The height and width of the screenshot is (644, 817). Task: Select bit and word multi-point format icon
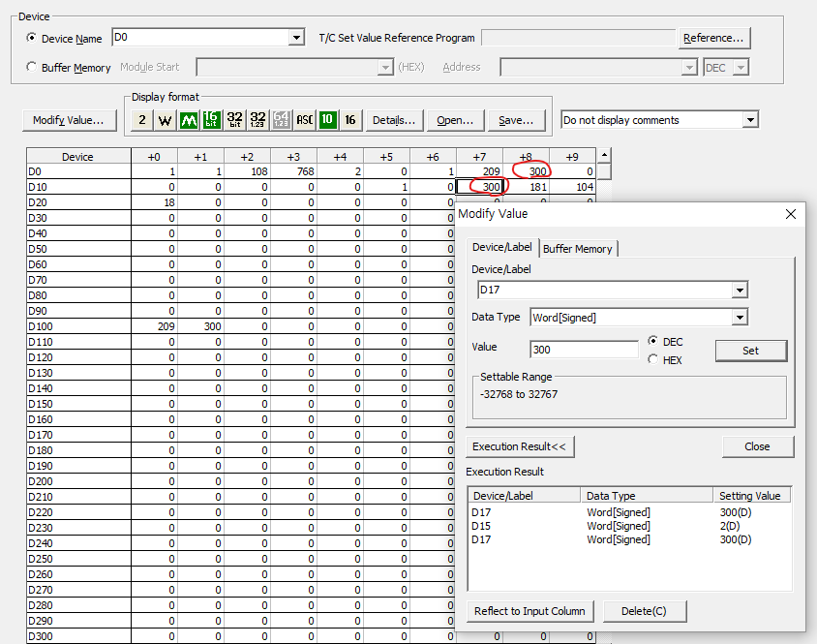pyautogui.click(x=189, y=120)
